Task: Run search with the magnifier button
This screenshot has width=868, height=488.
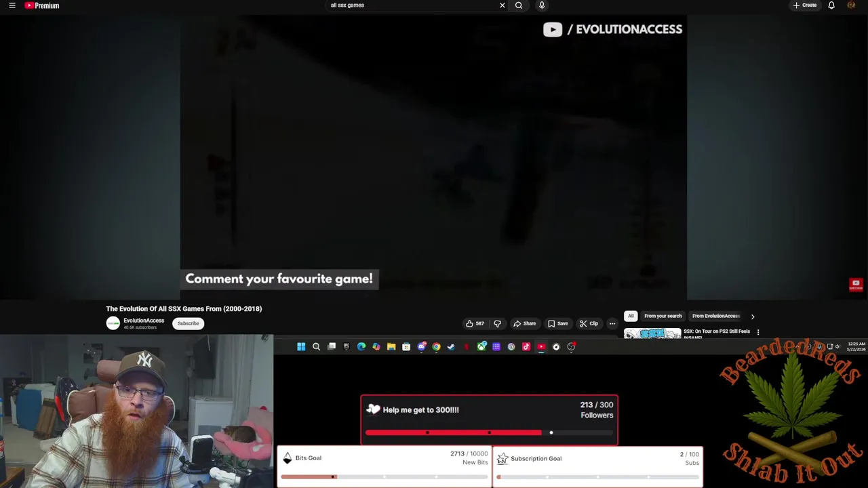Action: tap(519, 5)
